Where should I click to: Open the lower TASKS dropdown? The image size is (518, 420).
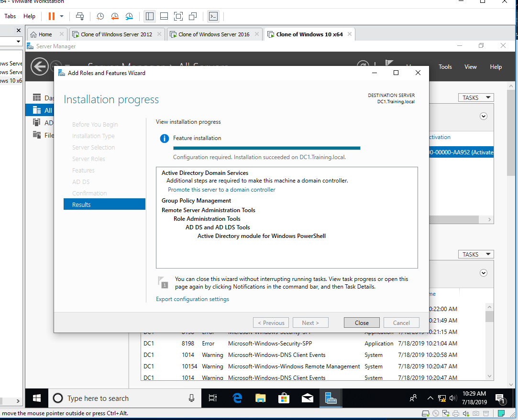[476, 254]
